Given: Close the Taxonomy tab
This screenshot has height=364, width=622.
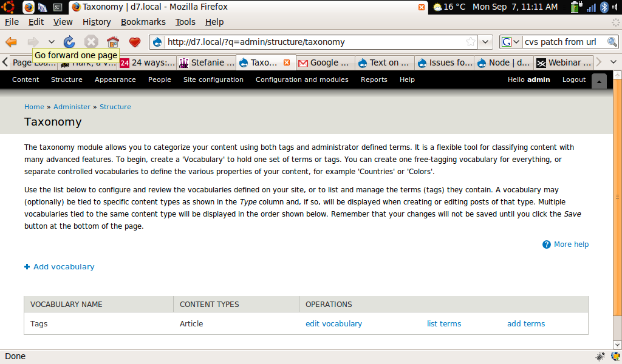Looking at the screenshot, I should pos(287,62).
